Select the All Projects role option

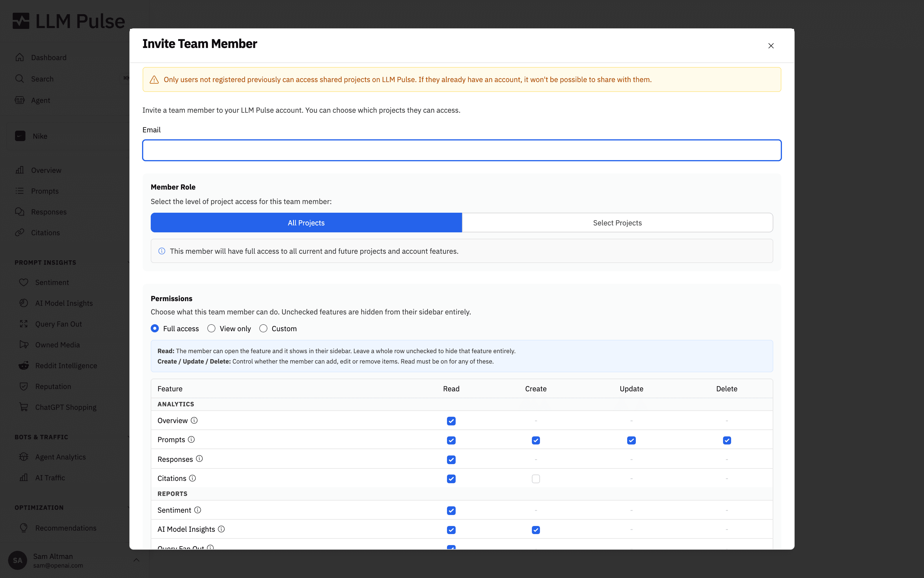[x=306, y=223]
